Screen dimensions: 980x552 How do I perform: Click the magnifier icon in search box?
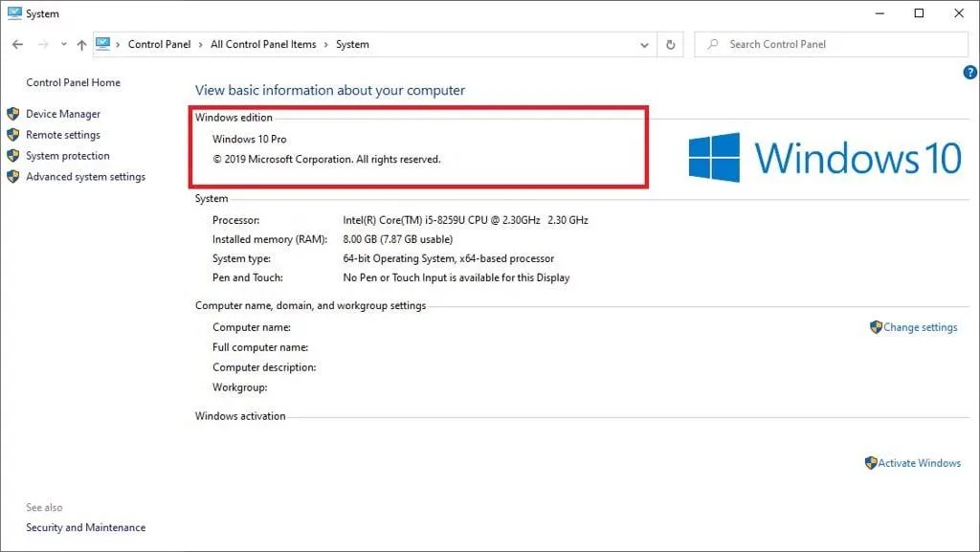[x=713, y=45]
